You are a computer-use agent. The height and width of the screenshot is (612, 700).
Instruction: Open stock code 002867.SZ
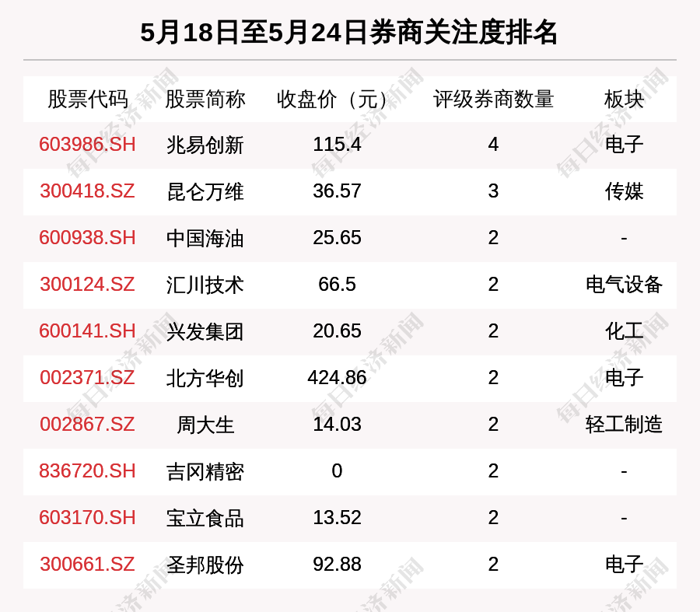coord(87,425)
